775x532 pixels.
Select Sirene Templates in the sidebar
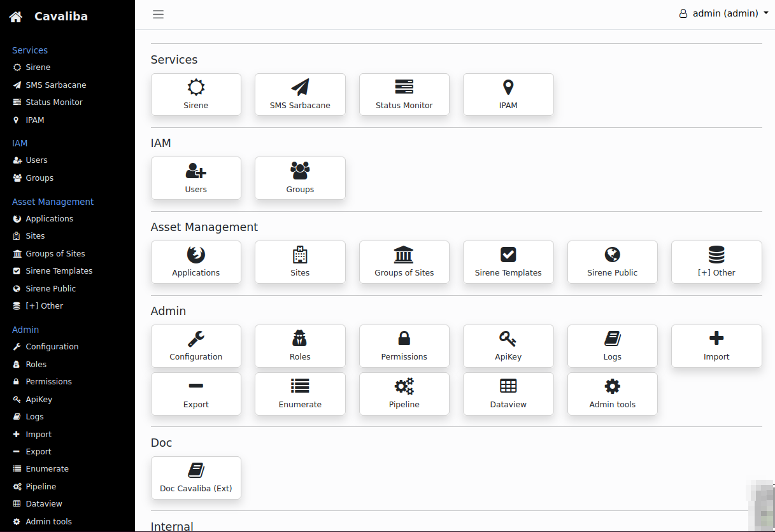59,270
